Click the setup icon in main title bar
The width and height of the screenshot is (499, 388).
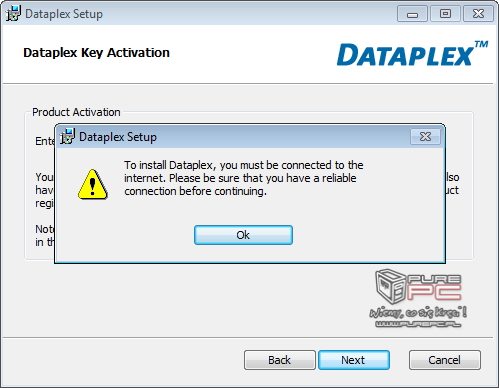(x=13, y=14)
